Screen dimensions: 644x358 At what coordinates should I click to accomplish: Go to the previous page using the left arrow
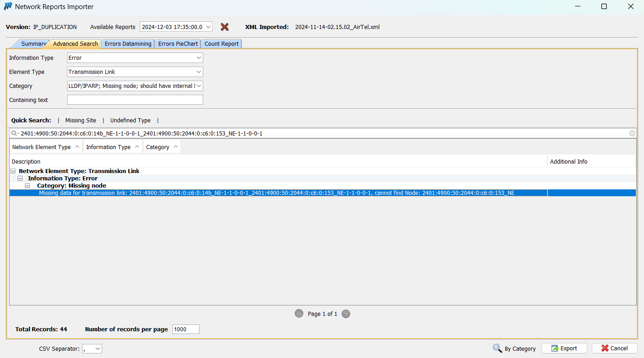point(299,313)
